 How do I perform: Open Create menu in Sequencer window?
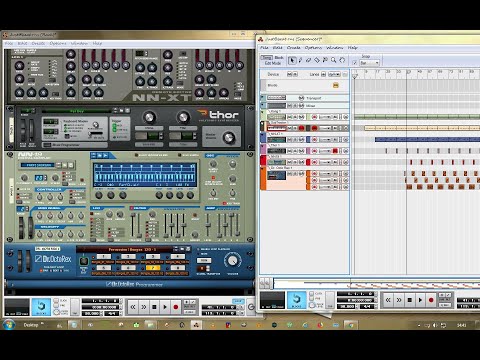click(x=294, y=48)
